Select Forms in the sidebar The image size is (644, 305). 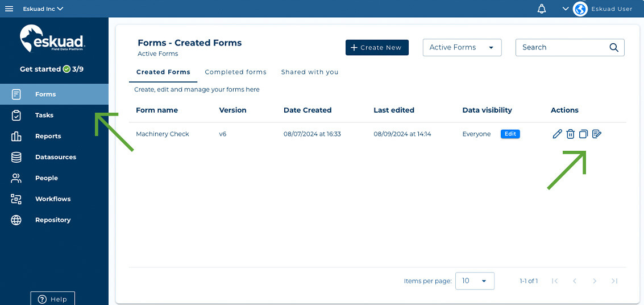click(54, 94)
